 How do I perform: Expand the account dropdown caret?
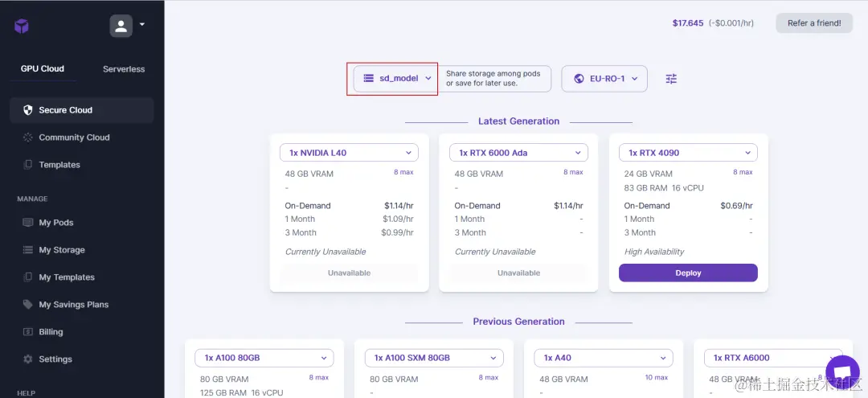coord(141,24)
